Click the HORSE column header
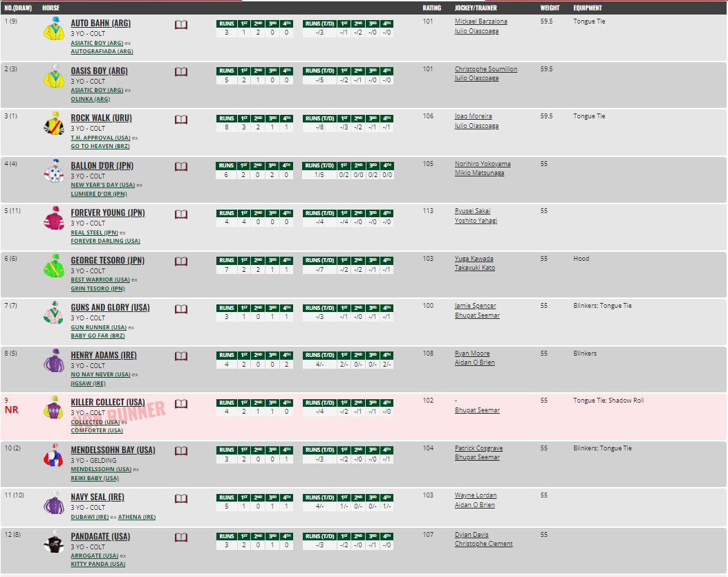This screenshot has height=577, width=728. 50,8
